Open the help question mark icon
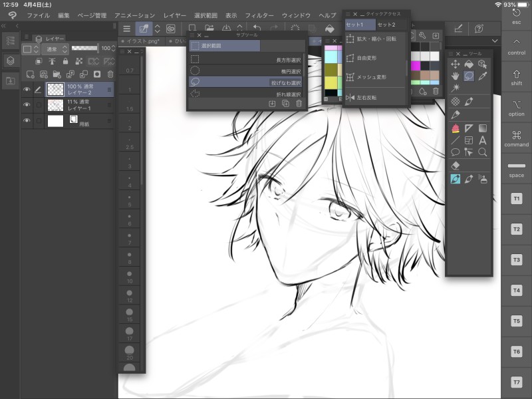This screenshot has height=399, width=532. pyautogui.click(x=479, y=29)
